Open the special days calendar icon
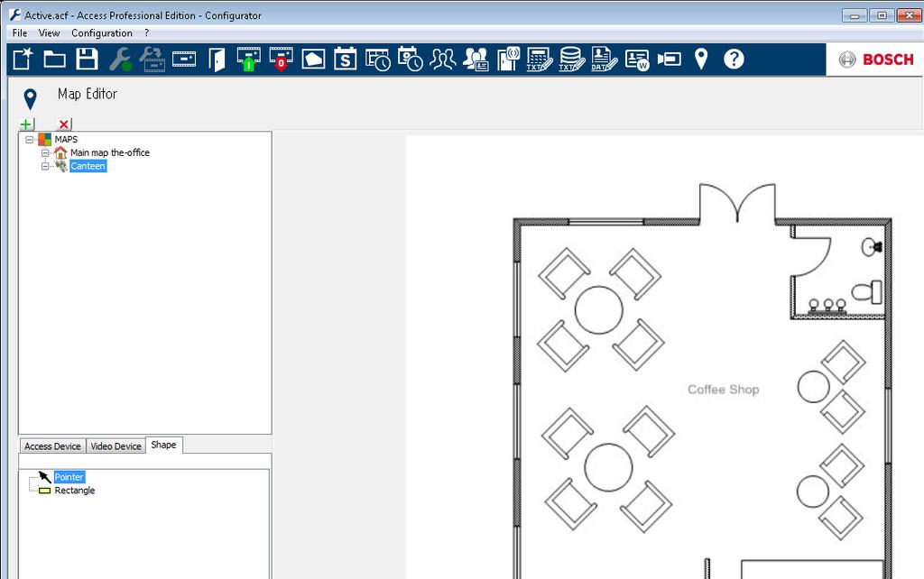 pos(345,59)
